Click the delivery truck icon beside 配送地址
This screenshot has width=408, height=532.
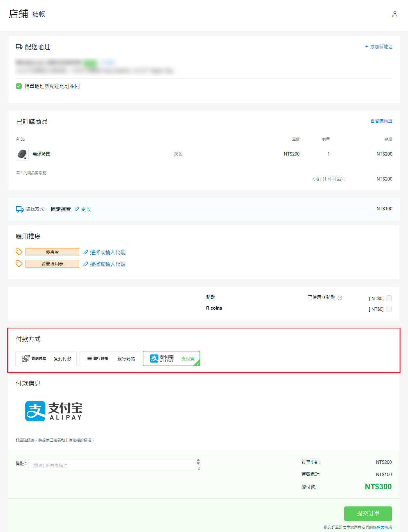click(x=19, y=47)
